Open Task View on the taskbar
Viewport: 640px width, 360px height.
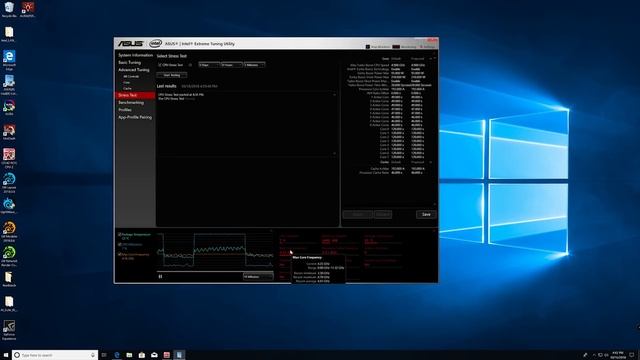(104, 355)
